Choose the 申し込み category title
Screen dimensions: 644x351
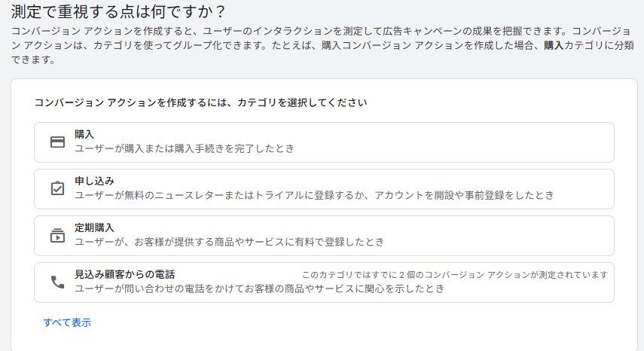pos(94,182)
